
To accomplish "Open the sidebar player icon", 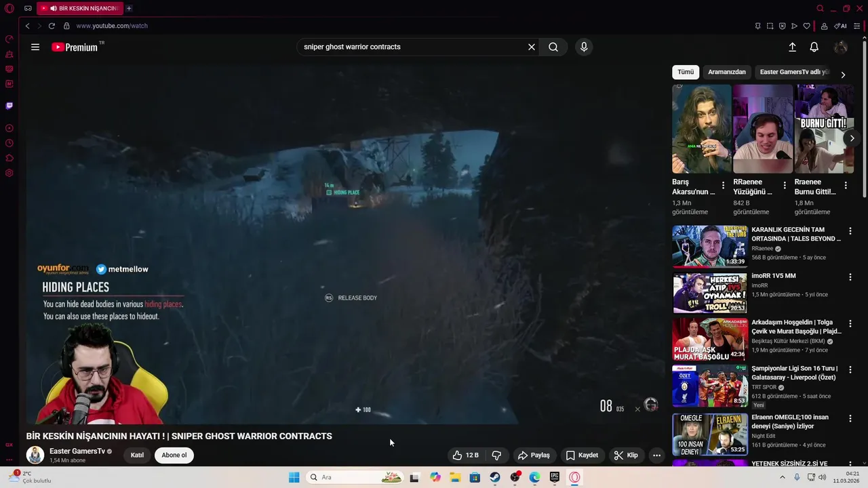I will [9, 128].
